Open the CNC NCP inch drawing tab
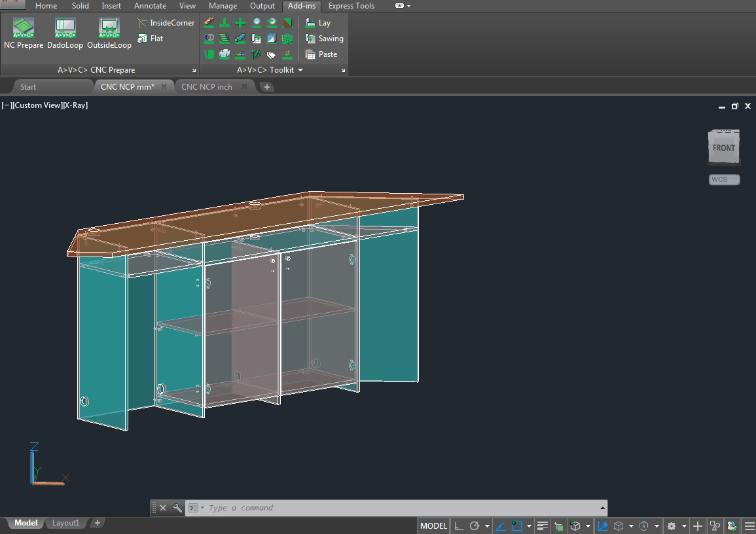 (x=207, y=87)
